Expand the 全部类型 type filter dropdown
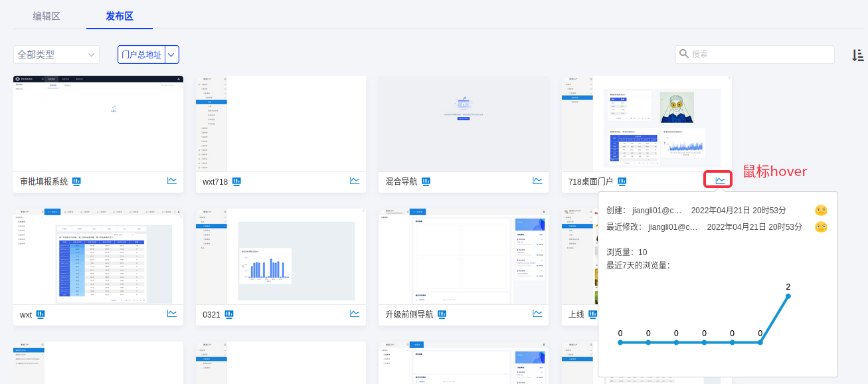 [x=56, y=54]
